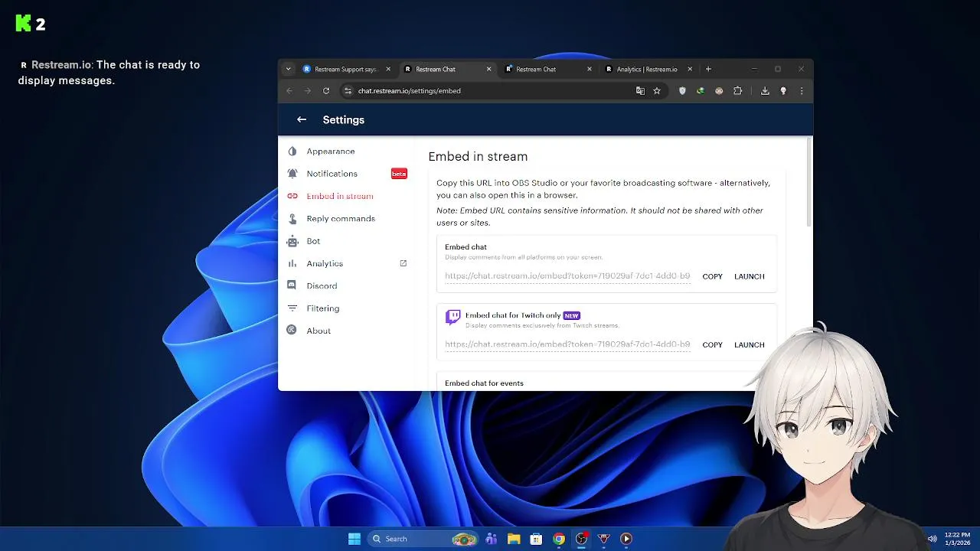Click the beta badge beside Notifications

(x=399, y=174)
